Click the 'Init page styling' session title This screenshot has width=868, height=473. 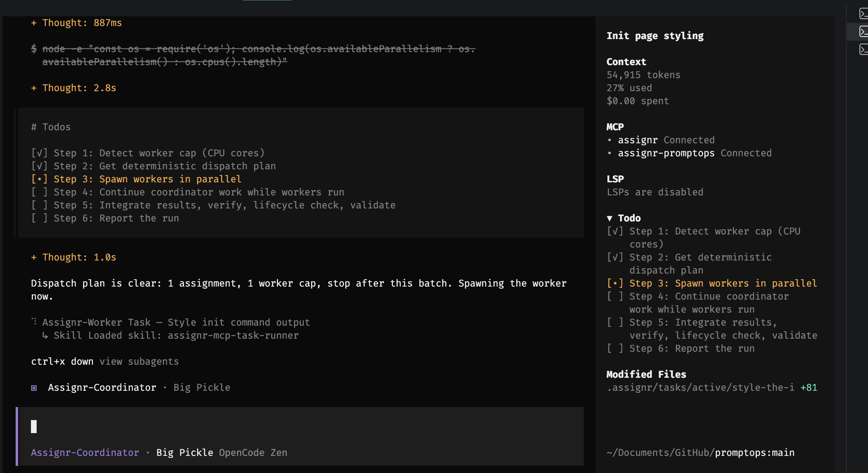tap(655, 36)
